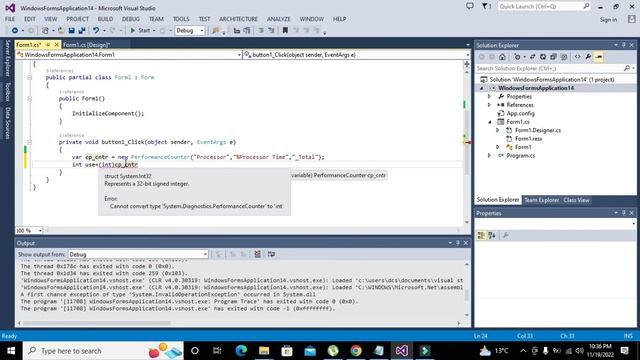Click the notifications flag icon

click(x=486, y=6)
